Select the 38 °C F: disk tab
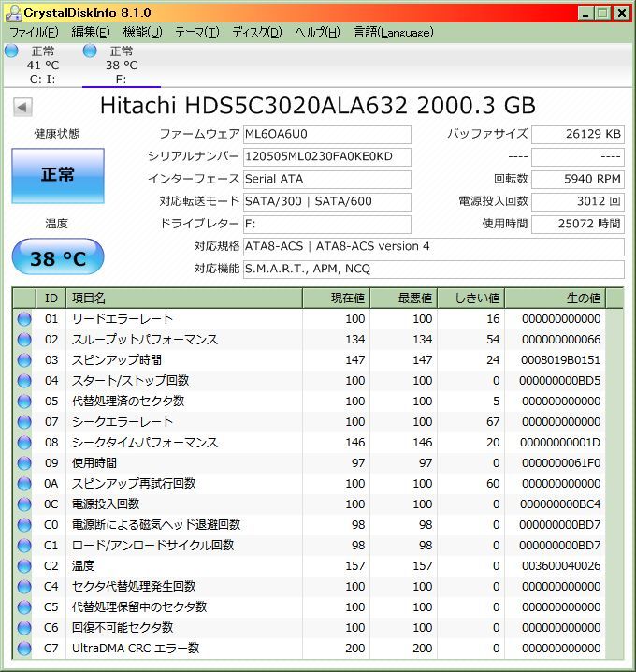The image size is (636, 672). tap(122, 66)
